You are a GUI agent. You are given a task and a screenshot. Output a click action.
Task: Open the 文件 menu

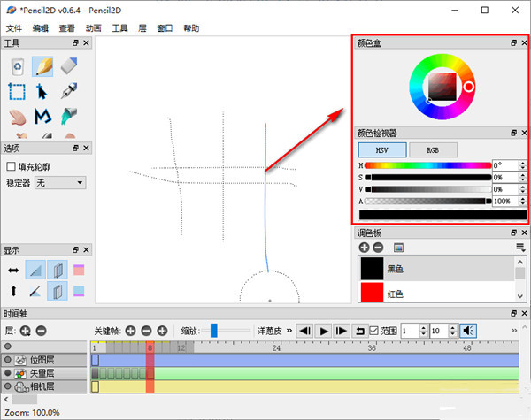13,28
